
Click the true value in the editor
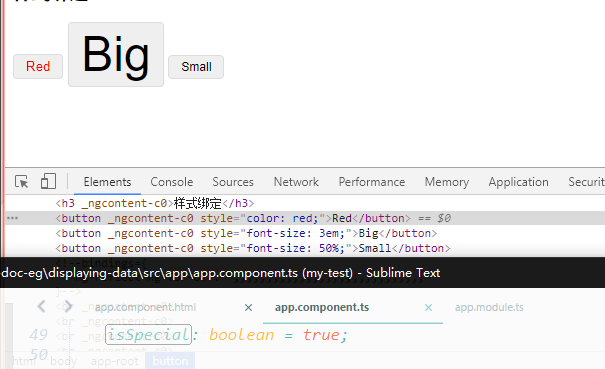pyautogui.click(x=321, y=335)
